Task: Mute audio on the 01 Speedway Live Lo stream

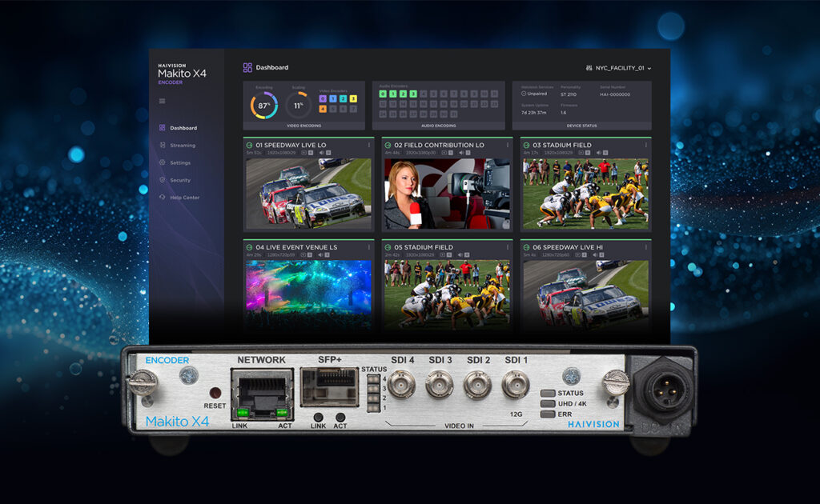Action: [x=322, y=151]
